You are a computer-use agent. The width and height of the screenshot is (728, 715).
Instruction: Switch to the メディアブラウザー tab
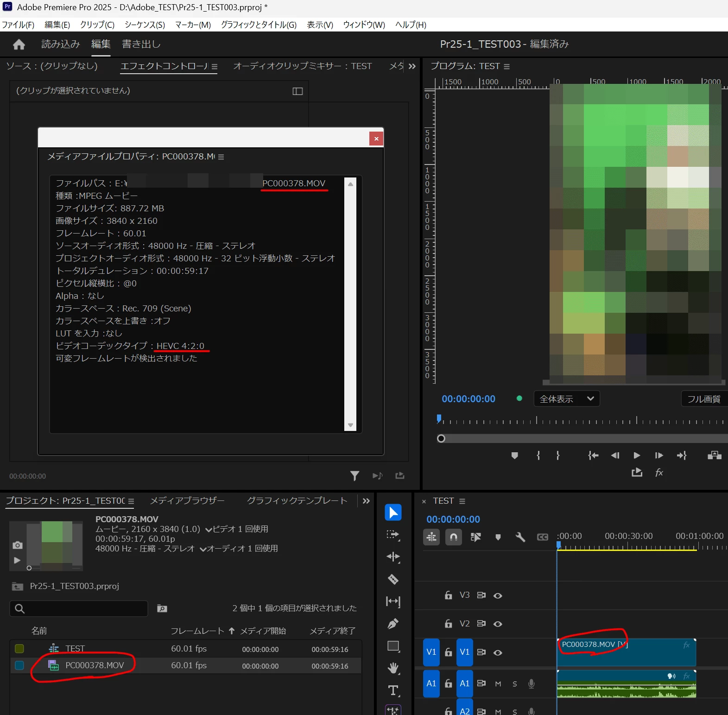187,500
